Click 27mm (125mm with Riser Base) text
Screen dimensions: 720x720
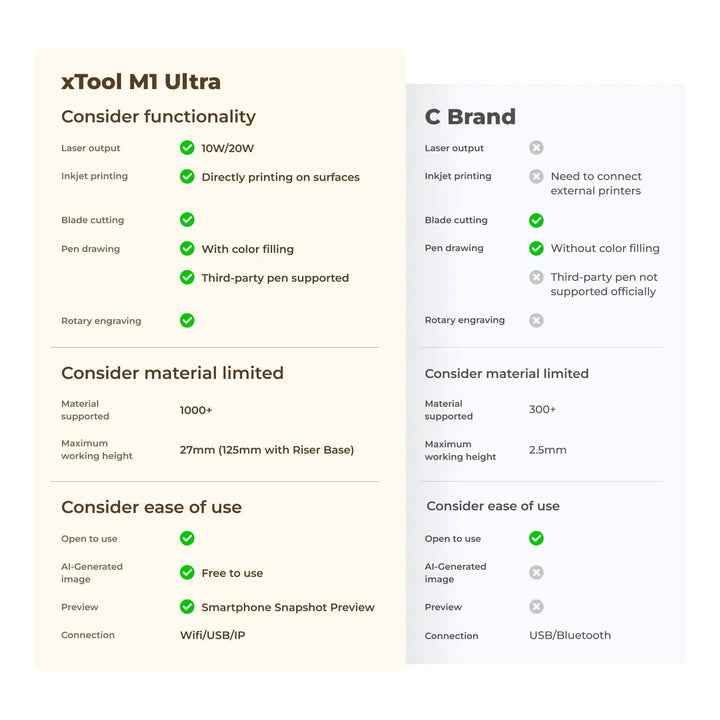267,450
